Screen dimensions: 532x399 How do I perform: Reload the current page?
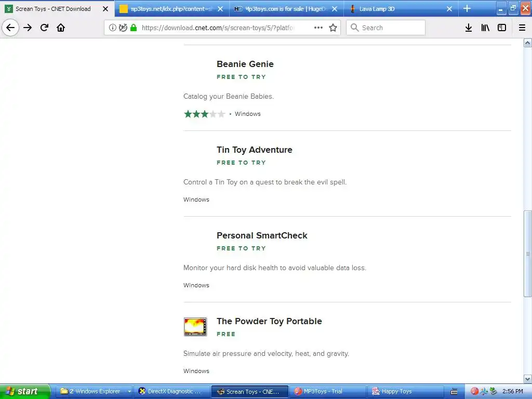point(44,28)
